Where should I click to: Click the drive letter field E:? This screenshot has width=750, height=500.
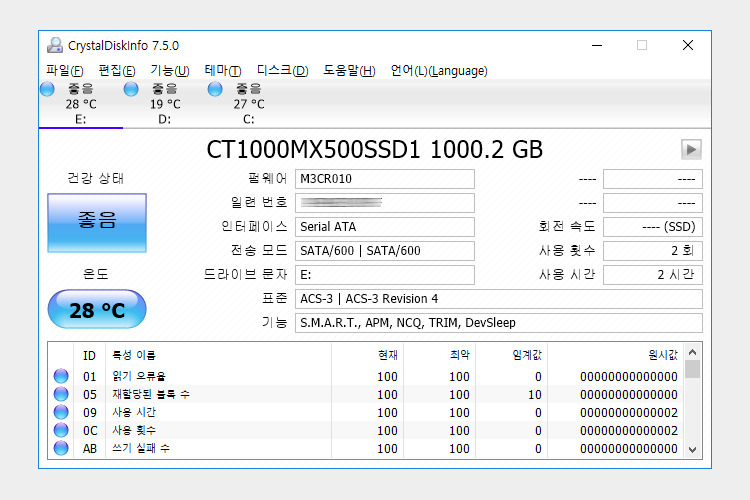coord(385,275)
